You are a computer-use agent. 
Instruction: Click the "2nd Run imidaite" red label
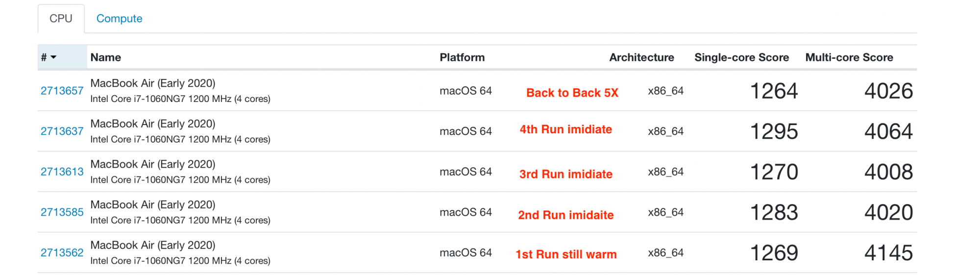[565, 215]
